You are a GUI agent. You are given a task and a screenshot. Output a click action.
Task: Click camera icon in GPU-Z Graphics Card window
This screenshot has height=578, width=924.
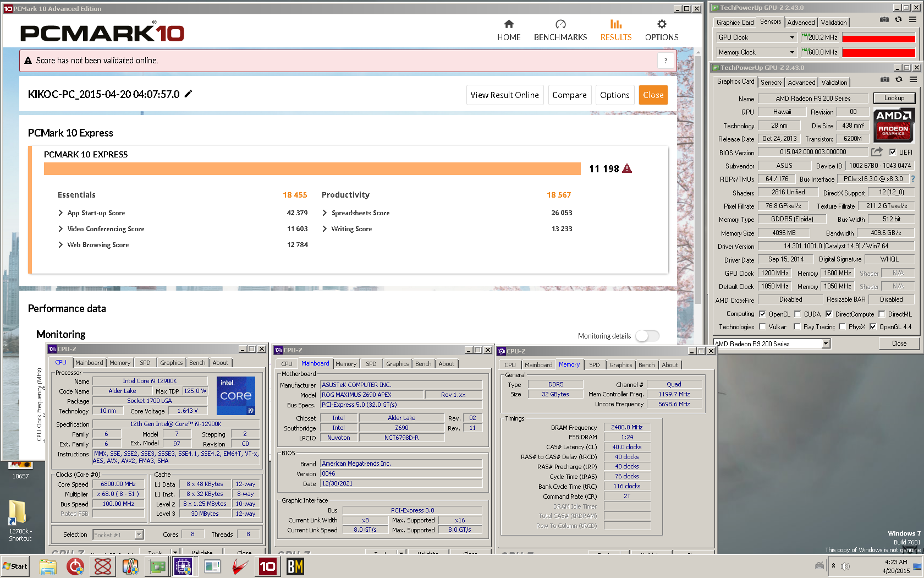click(884, 79)
